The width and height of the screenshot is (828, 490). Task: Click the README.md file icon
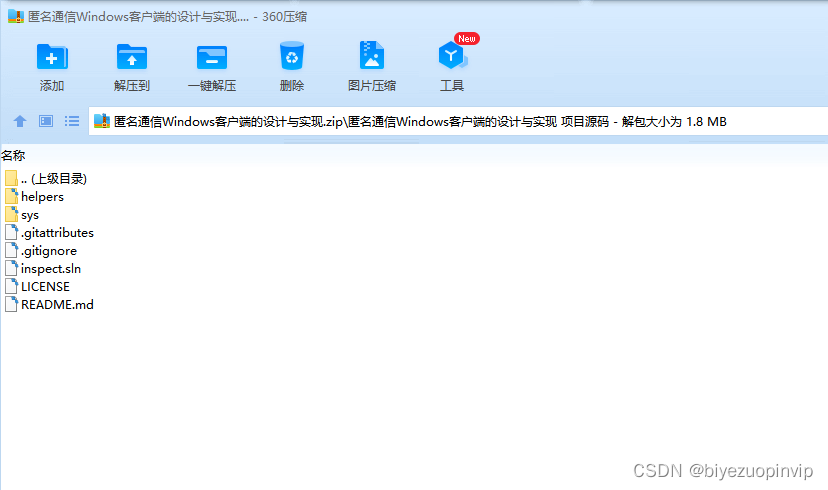point(12,304)
